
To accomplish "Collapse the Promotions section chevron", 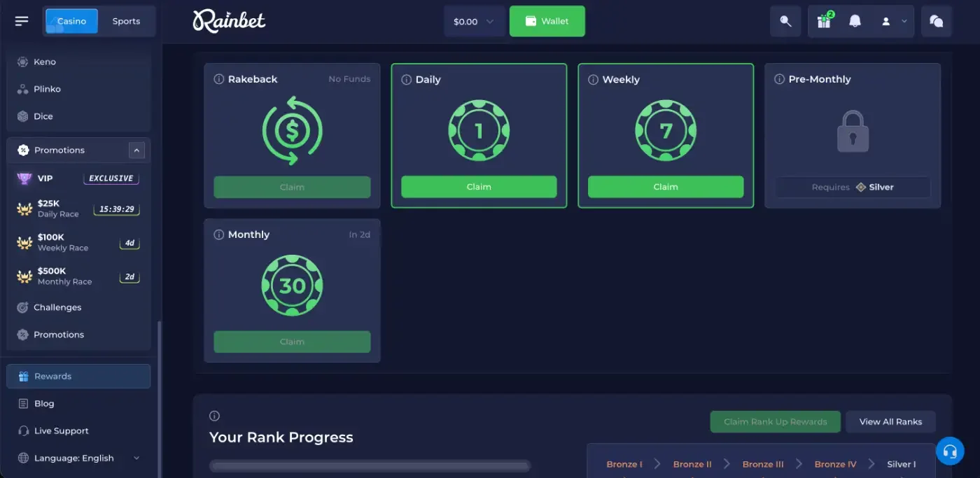I will click(x=136, y=150).
